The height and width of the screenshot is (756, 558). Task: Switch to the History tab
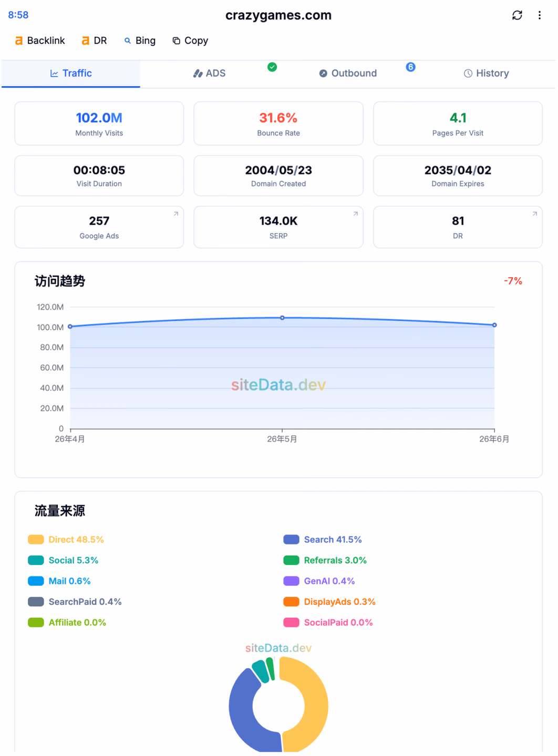point(487,73)
